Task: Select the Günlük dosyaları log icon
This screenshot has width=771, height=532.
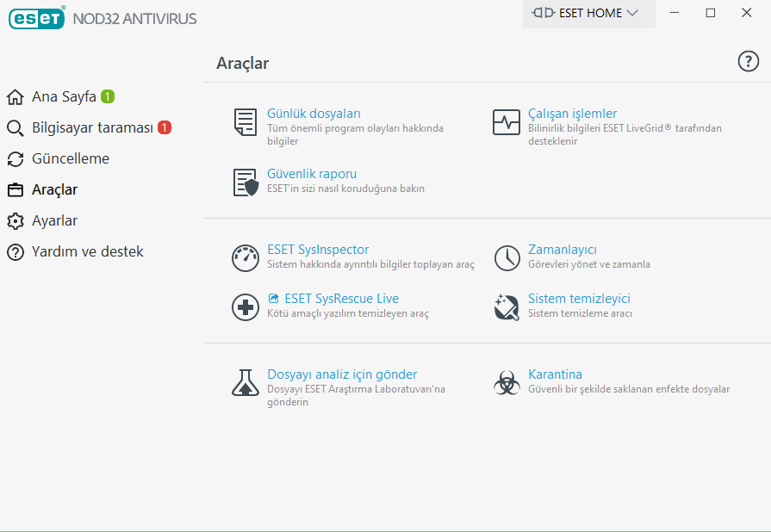Action: click(245, 121)
